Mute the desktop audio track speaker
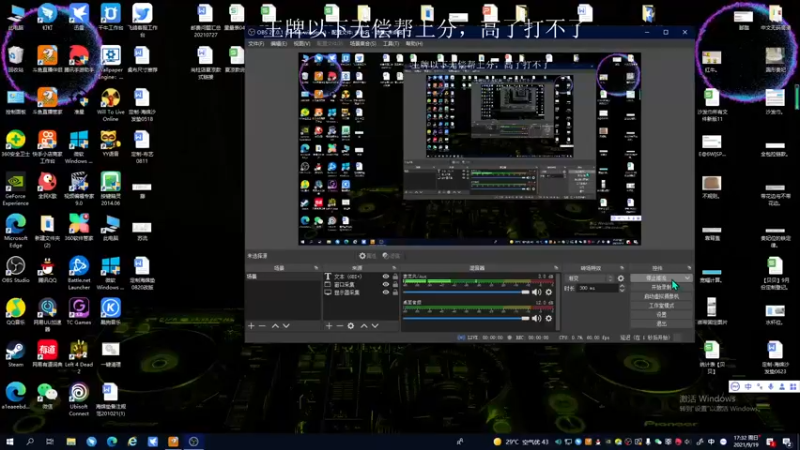The width and height of the screenshot is (800, 450). 536,318
